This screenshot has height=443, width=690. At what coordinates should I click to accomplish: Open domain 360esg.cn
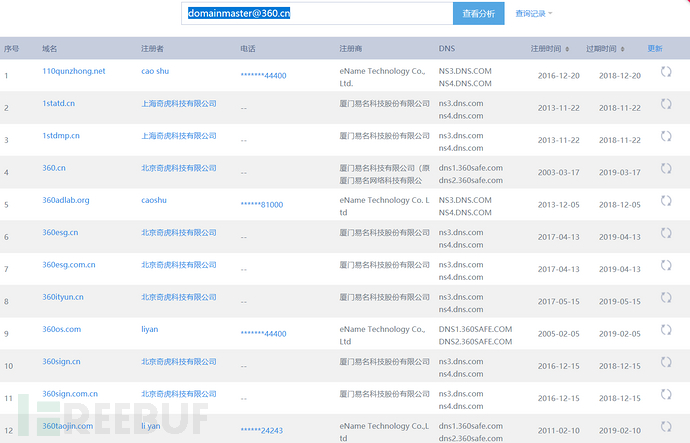(60, 232)
